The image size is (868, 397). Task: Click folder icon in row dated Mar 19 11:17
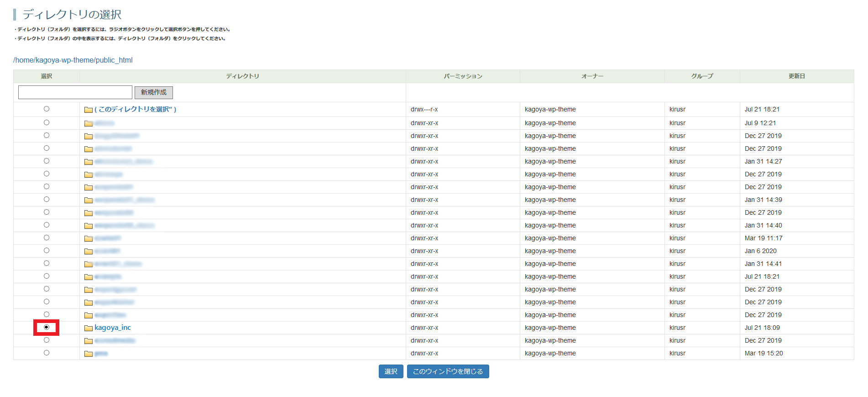(x=89, y=238)
